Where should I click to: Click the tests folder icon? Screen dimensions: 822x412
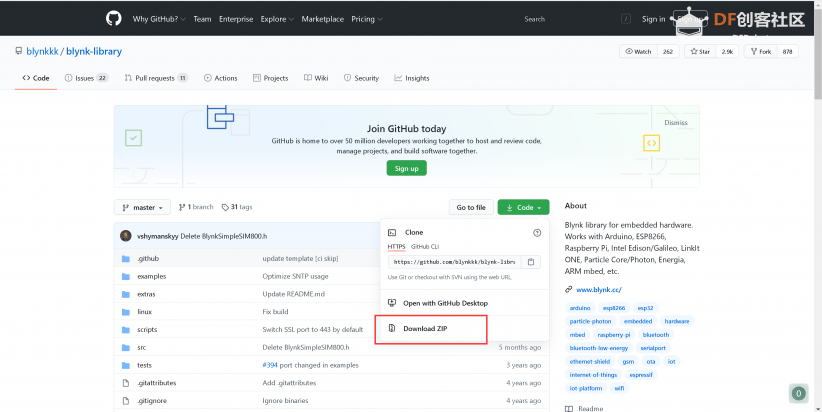pyautogui.click(x=126, y=365)
